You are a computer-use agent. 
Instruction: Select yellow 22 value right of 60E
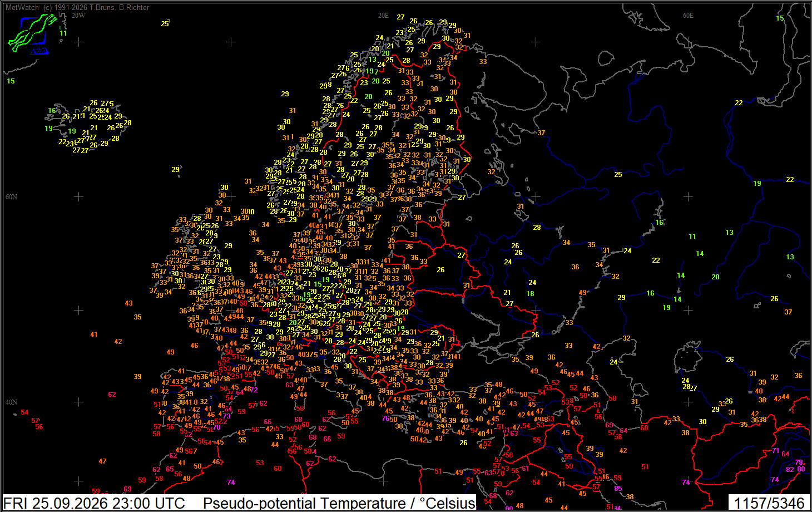[x=739, y=102]
